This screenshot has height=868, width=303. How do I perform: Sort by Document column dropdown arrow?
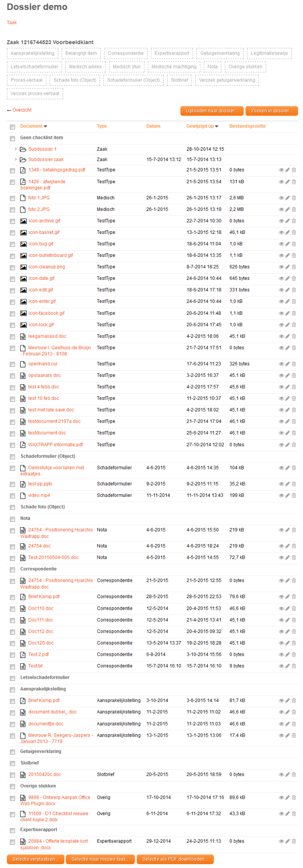point(45,126)
